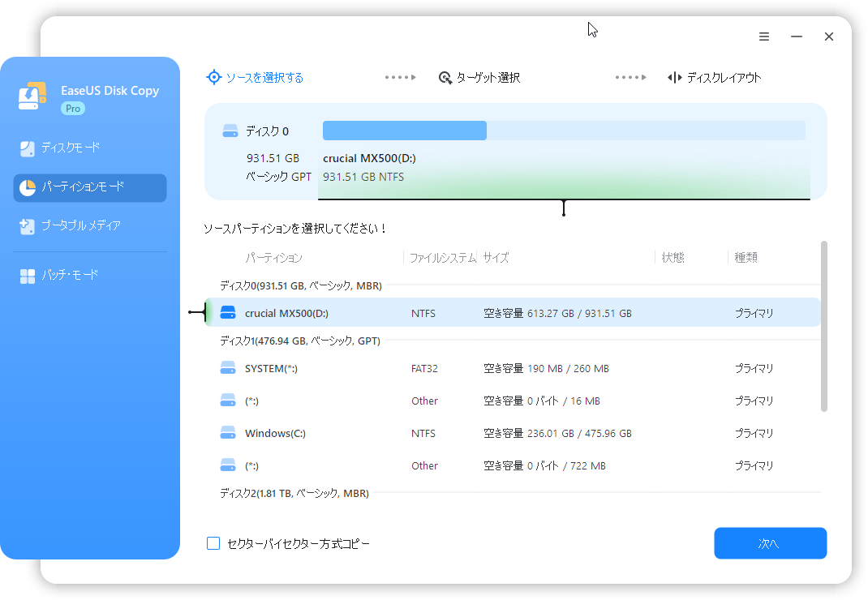
Task: Click プライマリ in the 16 MB row
Action: [754, 401]
